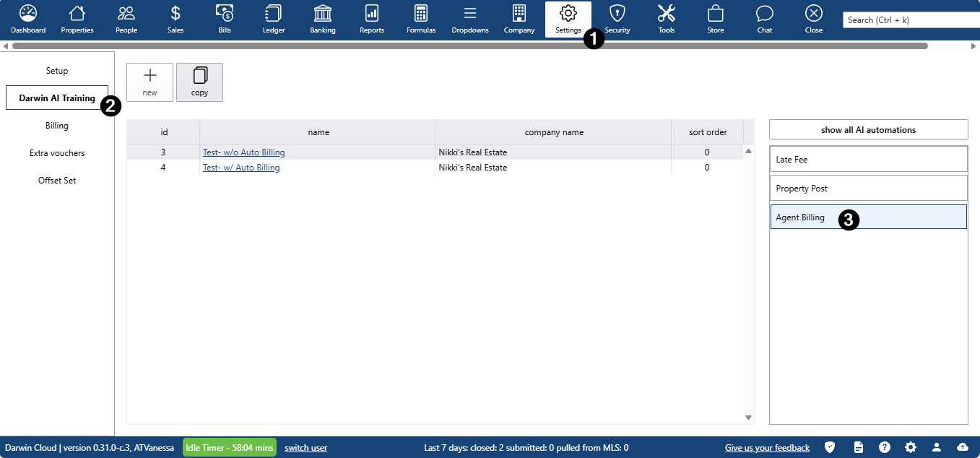Click in the Search (Ctrl + k) field
980x458 pixels.
(910, 20)
